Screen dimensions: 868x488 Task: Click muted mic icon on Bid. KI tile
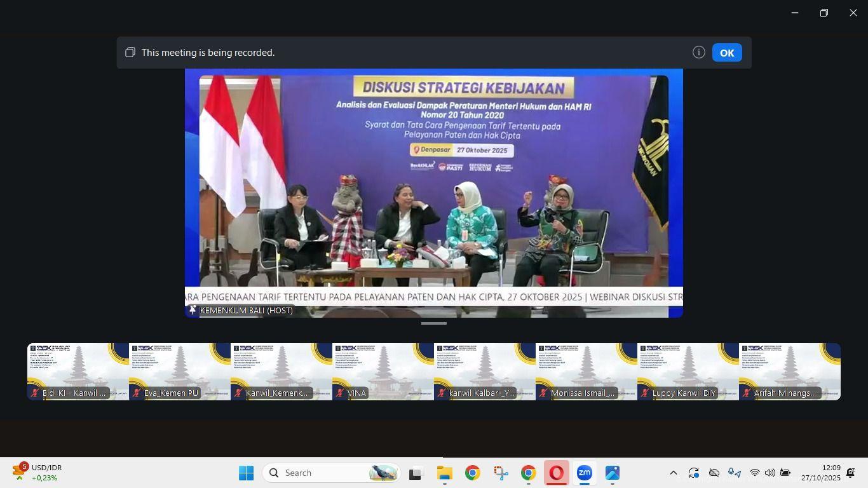tap(35, 393)
